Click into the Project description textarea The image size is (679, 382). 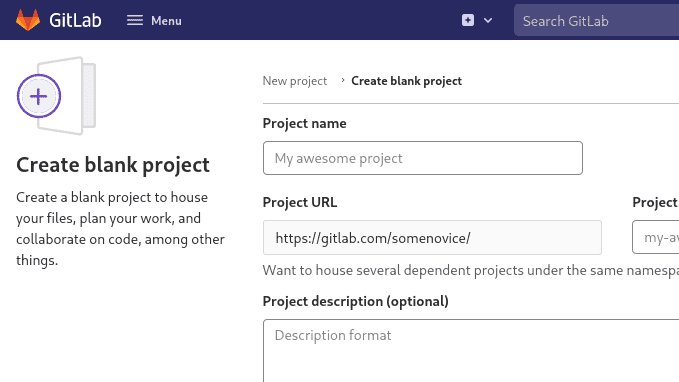471,351
